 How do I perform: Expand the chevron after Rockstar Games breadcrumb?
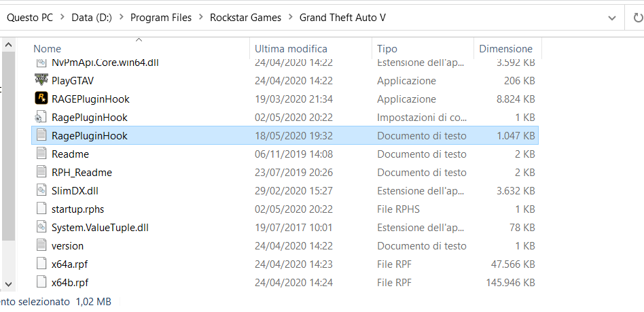[x=290, y=18]
